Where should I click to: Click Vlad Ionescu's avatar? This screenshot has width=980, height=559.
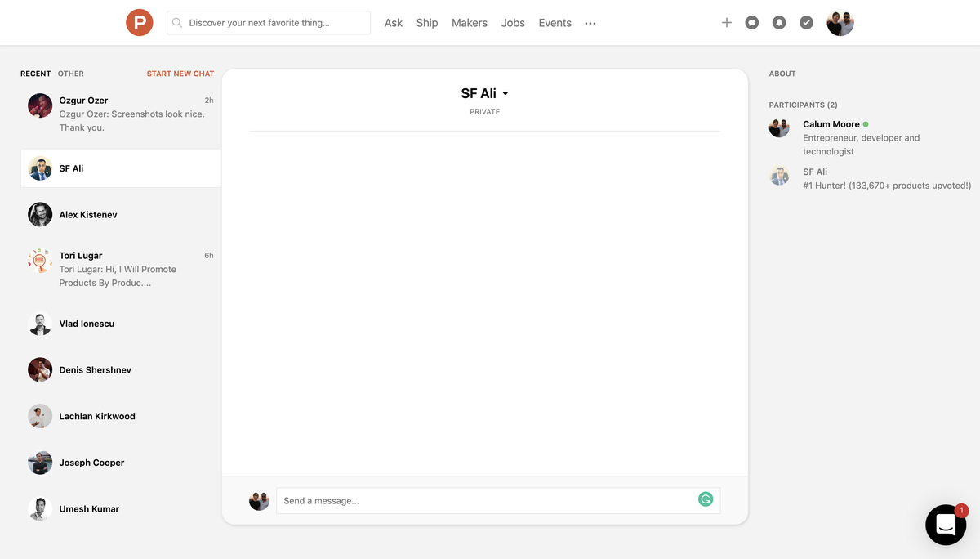click(x=40, y=324)
